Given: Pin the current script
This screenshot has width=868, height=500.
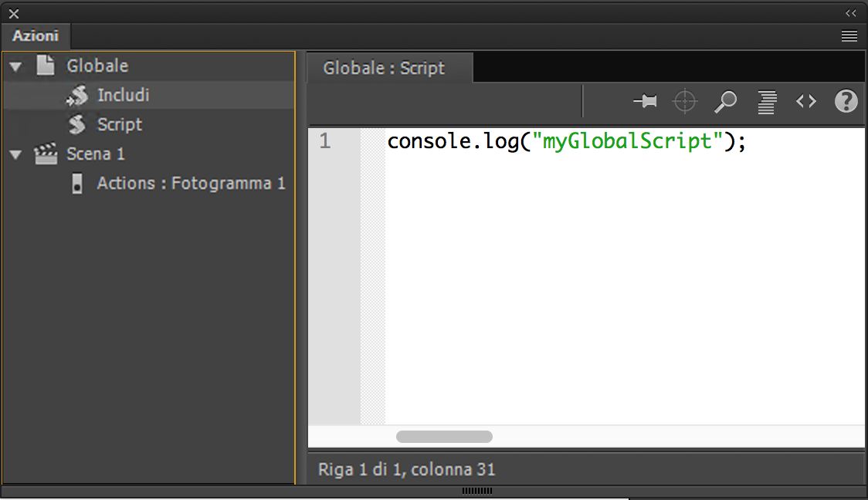Looking at the screenshot, I should tap(645, 101).
